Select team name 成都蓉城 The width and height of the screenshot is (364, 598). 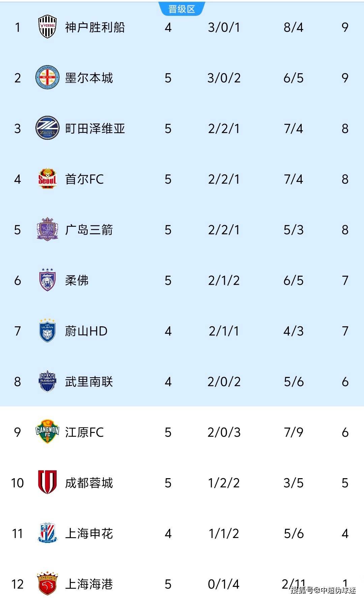pos(89,483)
